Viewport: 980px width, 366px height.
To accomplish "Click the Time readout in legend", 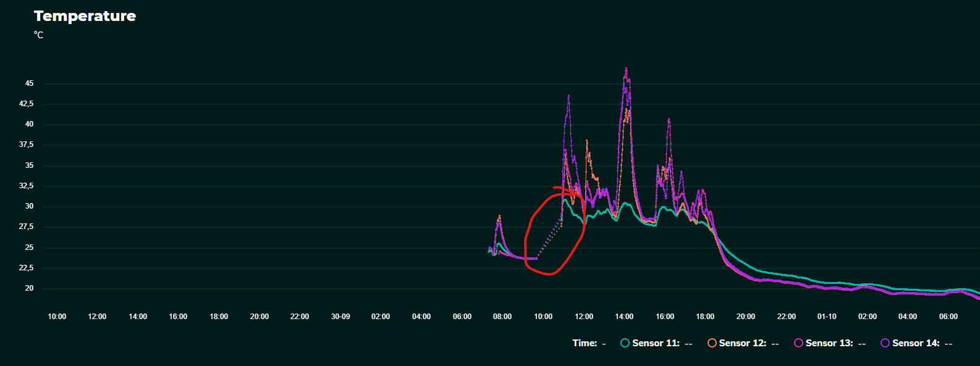I will tap(588, 343).
